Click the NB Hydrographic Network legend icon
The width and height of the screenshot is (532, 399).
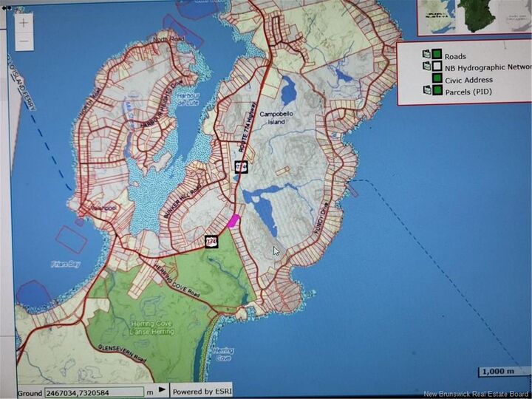pos(426,66)
